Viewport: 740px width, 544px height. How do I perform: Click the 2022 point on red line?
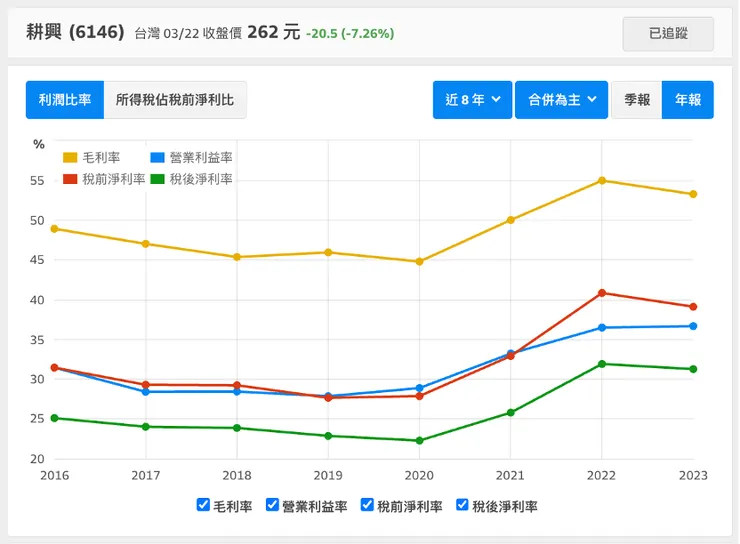602,293
